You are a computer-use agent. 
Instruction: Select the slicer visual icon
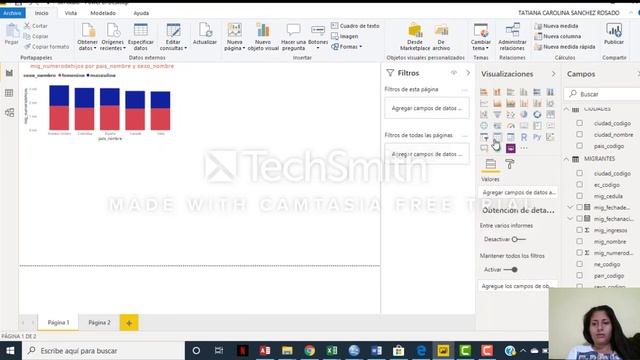484,137
